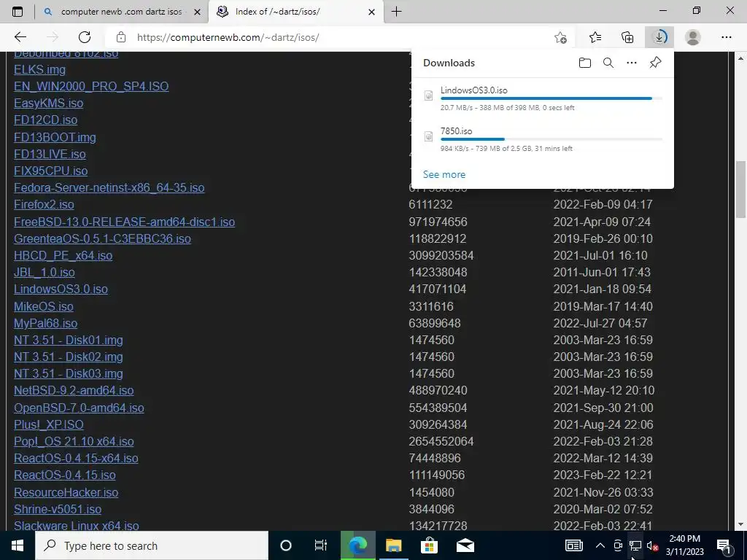Download MikeOS.iso
The image size is (747, 560).
tap(43, 306)
